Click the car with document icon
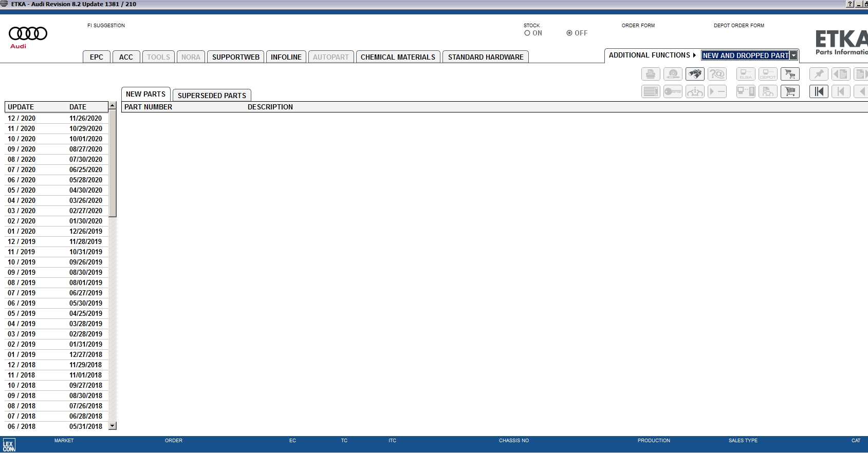The image size is (868, 453). coord(768,91)
